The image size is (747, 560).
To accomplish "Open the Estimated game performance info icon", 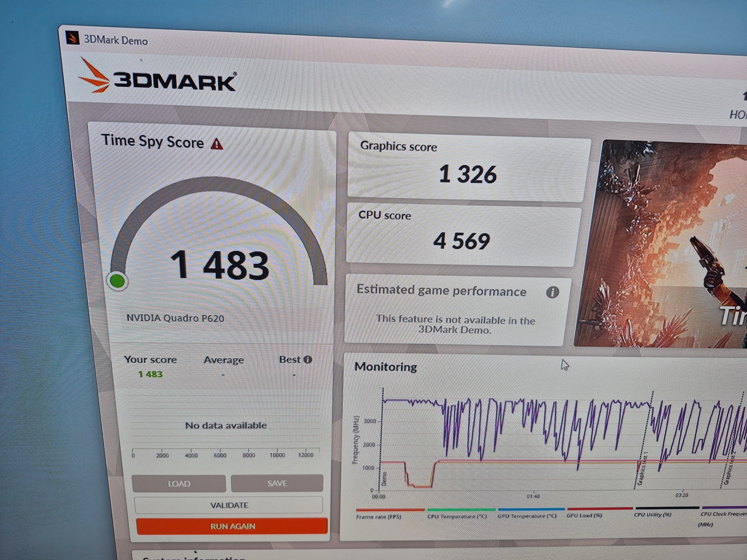I will tap(552, 292).
